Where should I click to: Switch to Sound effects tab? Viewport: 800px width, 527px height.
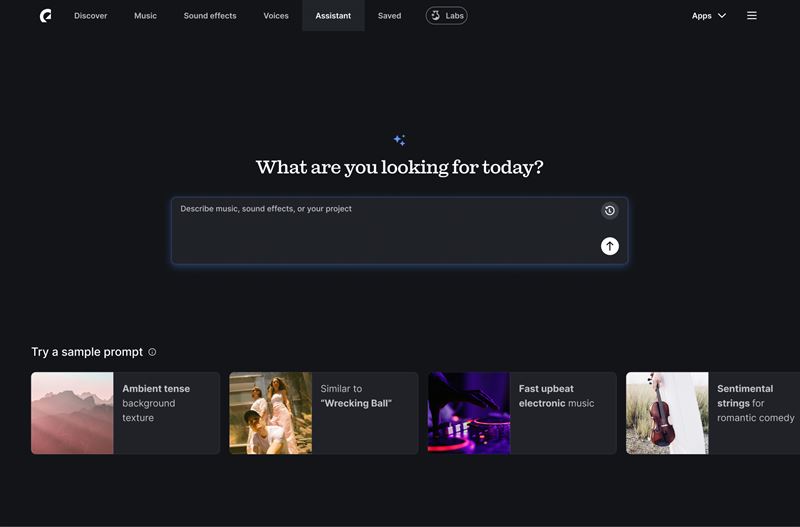(x=210, y=16)
